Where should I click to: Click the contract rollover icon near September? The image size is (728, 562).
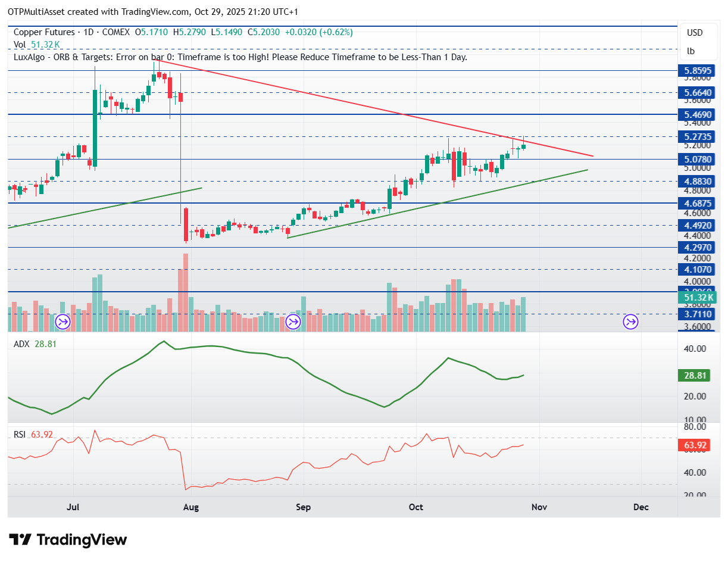pos(293,322)
